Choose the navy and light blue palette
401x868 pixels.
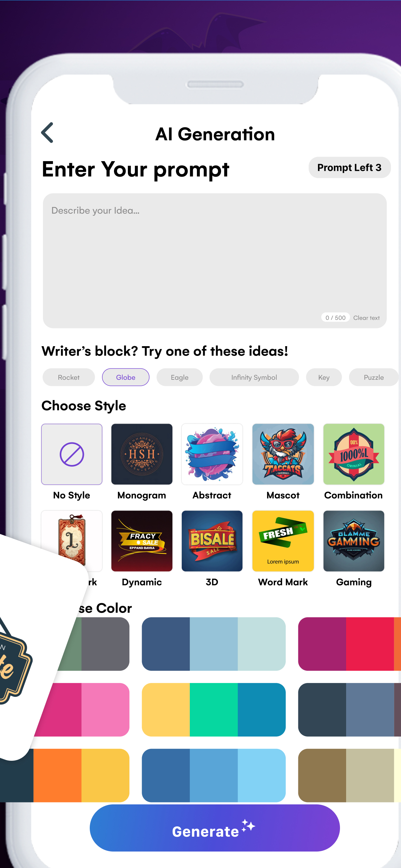pos(214,644)
